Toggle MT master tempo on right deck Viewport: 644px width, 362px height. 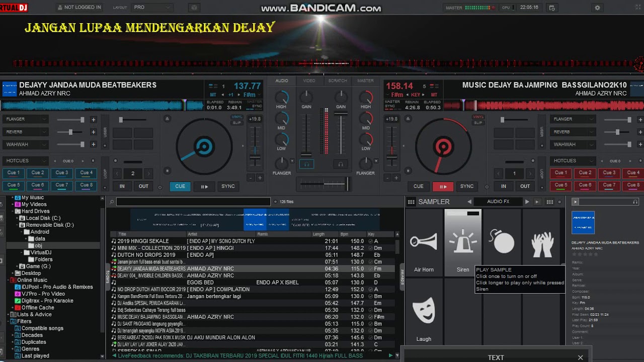(434, 95)
